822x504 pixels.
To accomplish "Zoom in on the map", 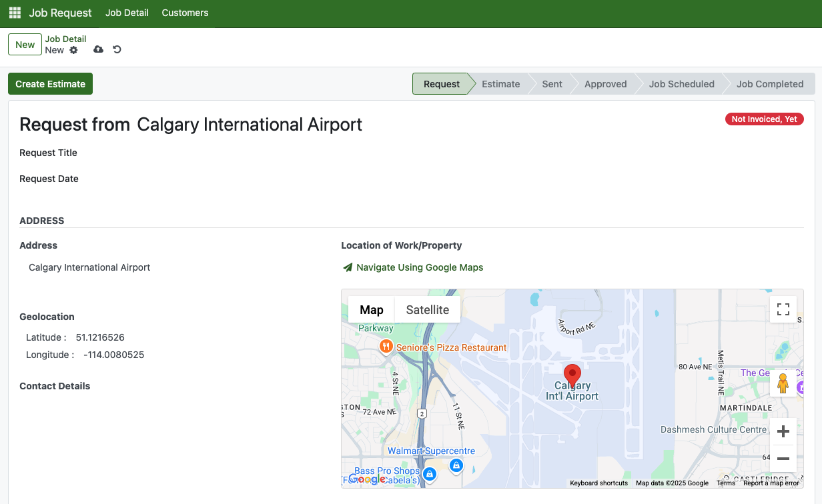I will click(783, 431).
